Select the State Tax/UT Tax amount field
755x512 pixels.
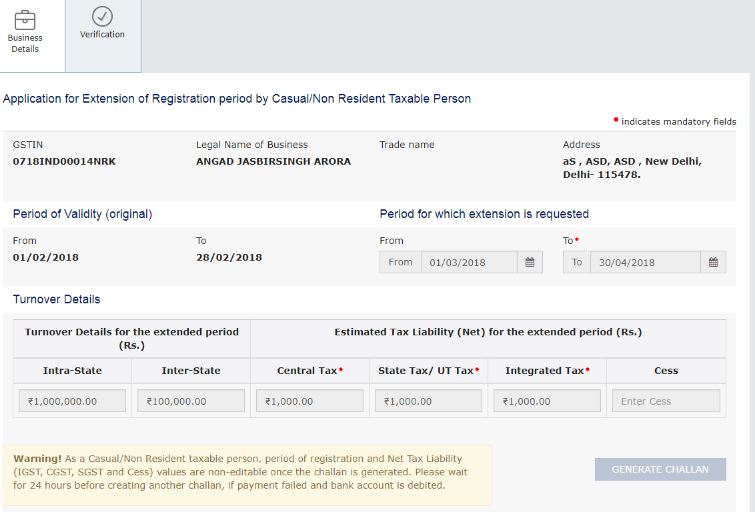tap(428, 401)
